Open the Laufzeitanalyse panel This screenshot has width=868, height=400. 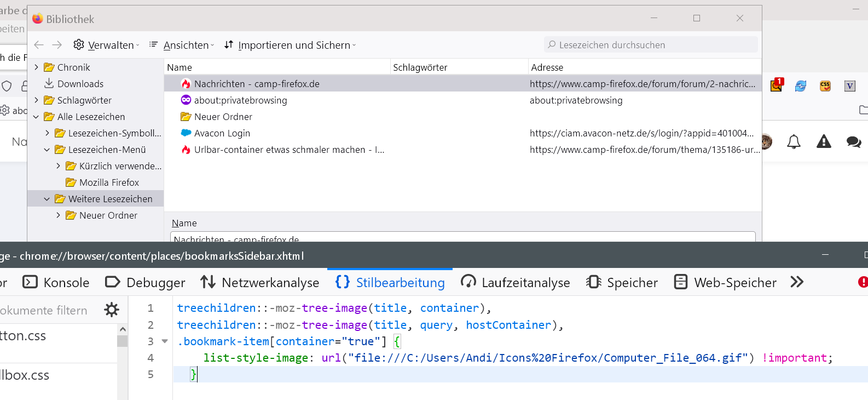click(x=515, y=282)
